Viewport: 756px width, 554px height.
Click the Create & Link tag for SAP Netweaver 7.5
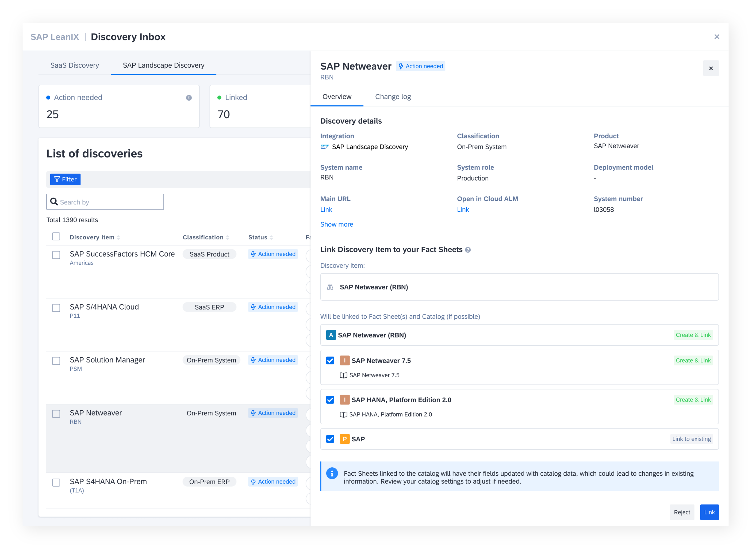click(693, 361)
